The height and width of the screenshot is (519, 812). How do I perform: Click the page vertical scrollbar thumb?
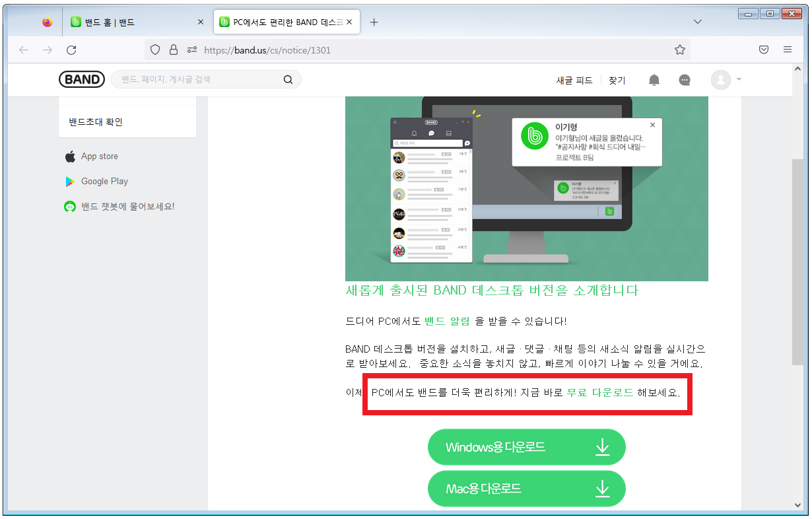pyautogui.click(x=797, y=261)
